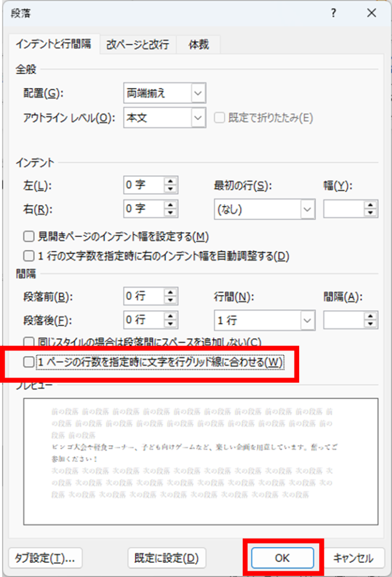
Task: Click the Help question mark icon
Action: (334, 13)
